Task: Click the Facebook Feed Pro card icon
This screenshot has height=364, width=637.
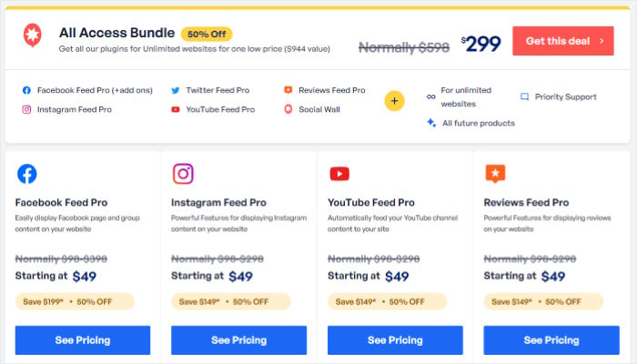Action: (27, 174)
